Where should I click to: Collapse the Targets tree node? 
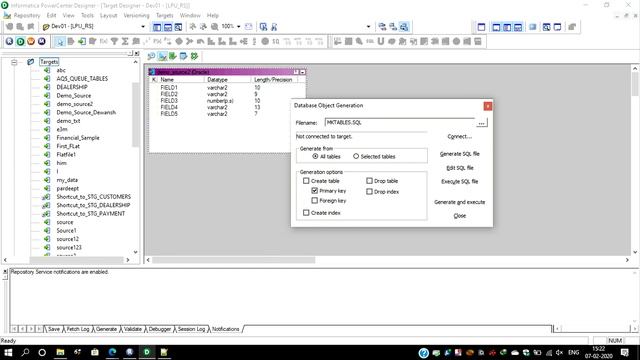tap(14, 62)
